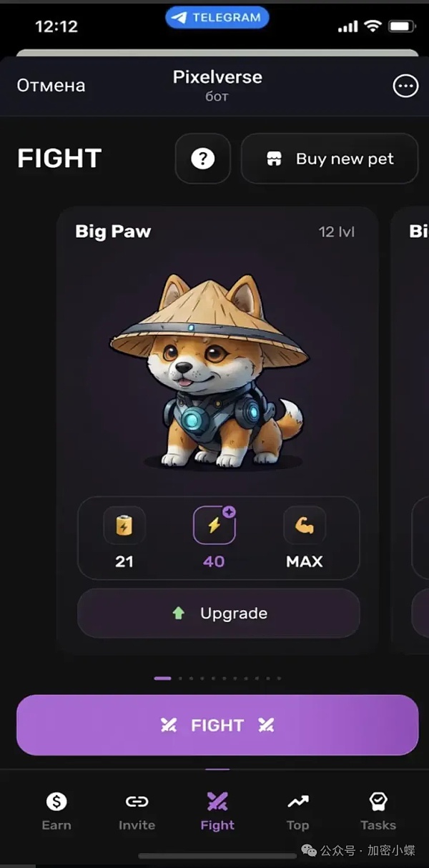429x868 pixels.
Task: Tap the crossed swords icon left of FIGHT
Action: pos(169,725)
